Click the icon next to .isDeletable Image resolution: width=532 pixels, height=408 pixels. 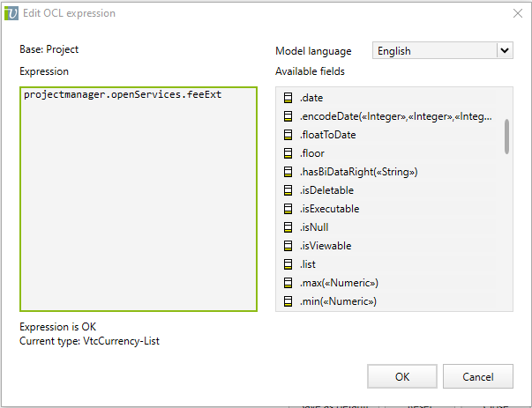[288, 190]
